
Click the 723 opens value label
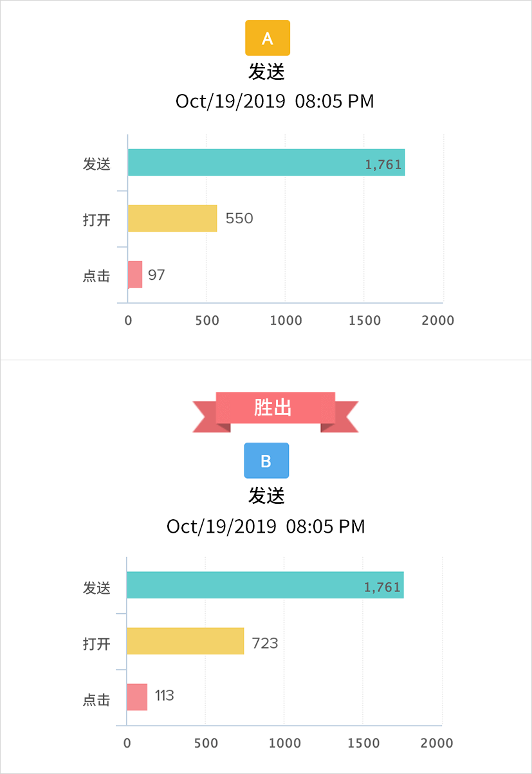click(265, 643)
